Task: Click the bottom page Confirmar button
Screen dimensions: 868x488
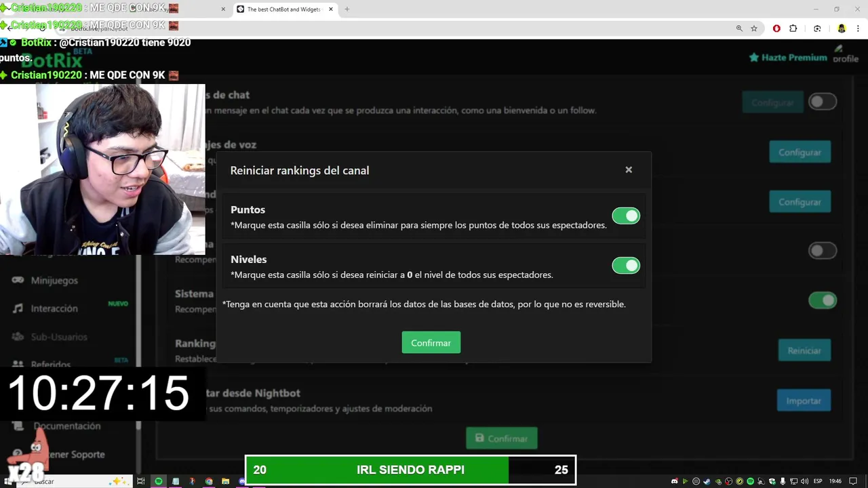Action: [502, 439]
